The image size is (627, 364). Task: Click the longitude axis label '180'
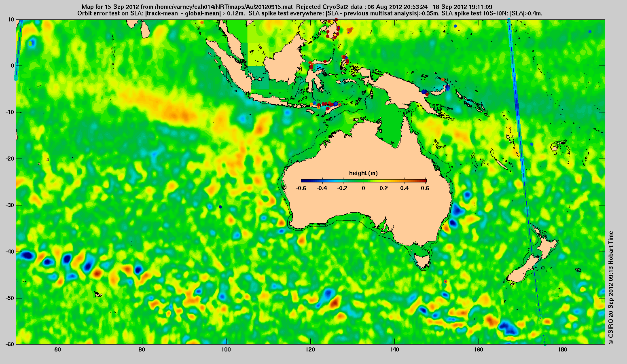click(x=563, y=349)
